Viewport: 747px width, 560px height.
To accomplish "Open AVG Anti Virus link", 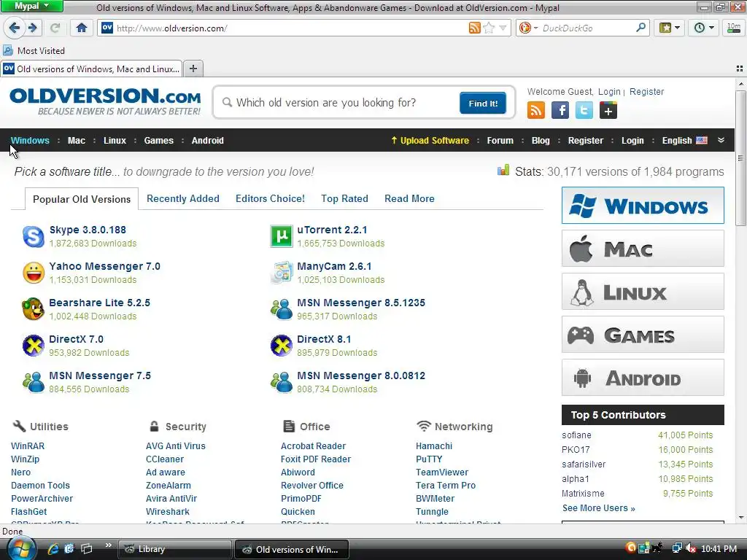I will pos(175,446).
